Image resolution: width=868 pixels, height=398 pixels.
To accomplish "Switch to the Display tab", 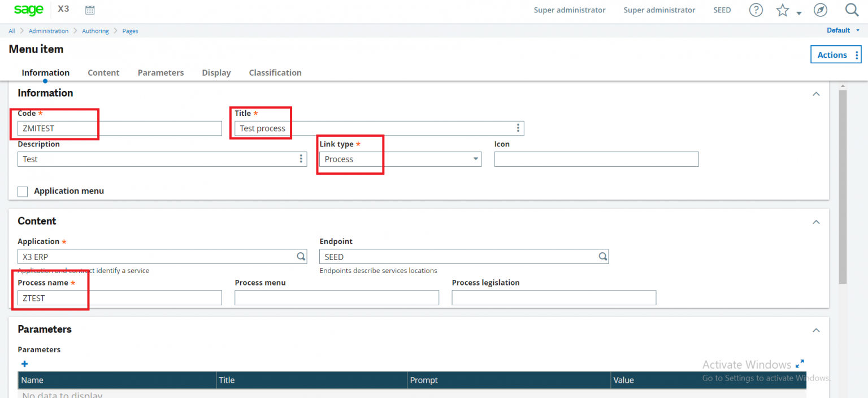I will click(x=216, y=72).
